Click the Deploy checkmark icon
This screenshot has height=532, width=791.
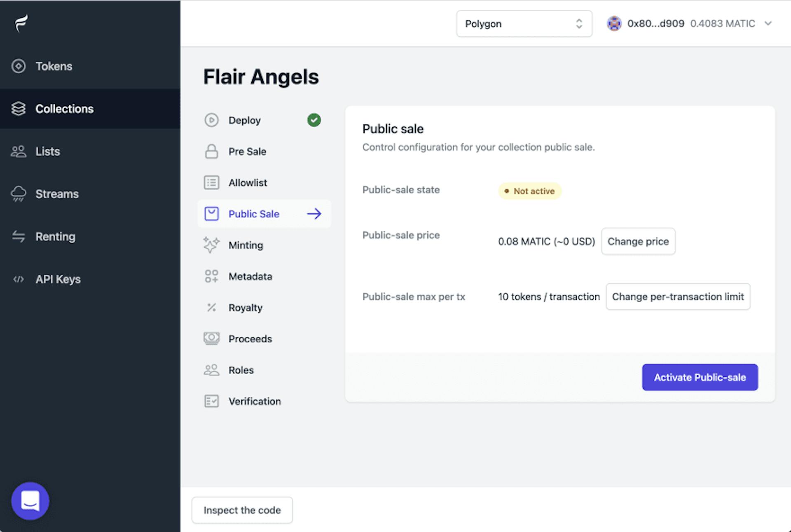[x=314, y=119]
